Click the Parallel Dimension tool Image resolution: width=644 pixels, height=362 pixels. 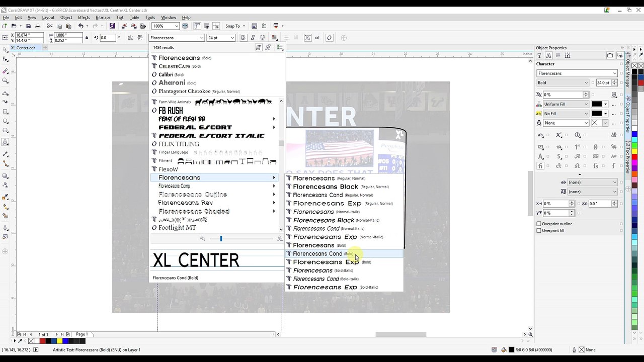(6, 154)
